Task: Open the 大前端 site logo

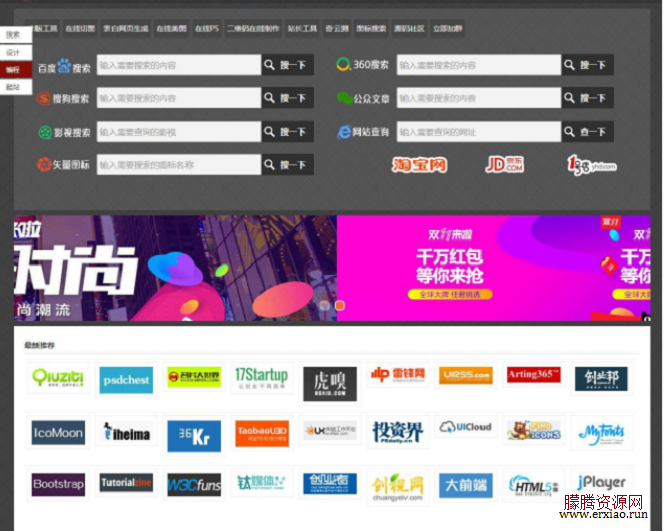Action: click(x=466, y=485)
